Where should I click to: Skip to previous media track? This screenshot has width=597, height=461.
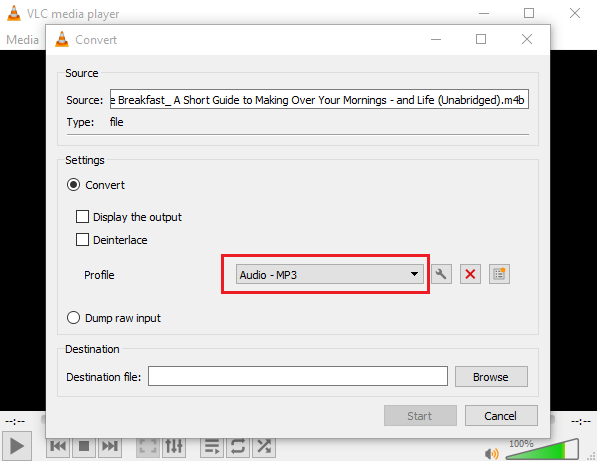pyautogui.click(x=58, y=446)
